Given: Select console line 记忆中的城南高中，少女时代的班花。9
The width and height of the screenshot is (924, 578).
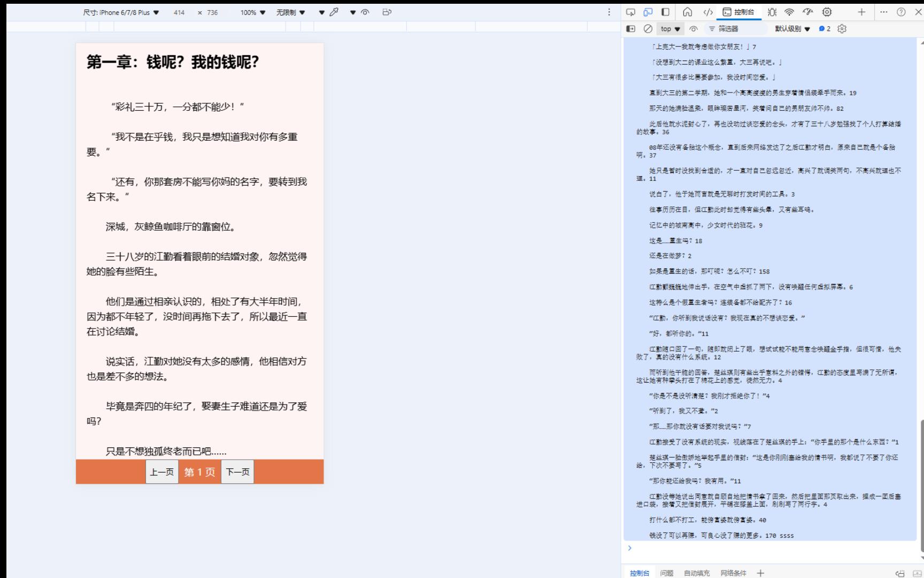Looking at the screenshot, I should [706, 225].
